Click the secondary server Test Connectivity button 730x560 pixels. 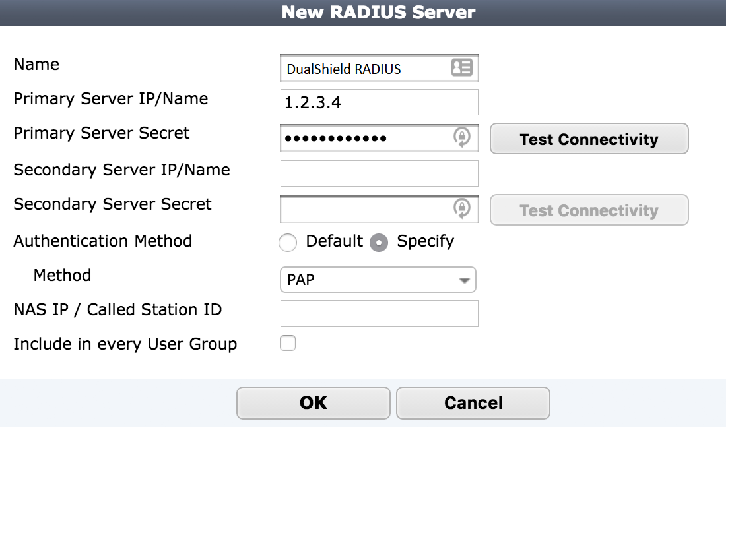point(589,210)
